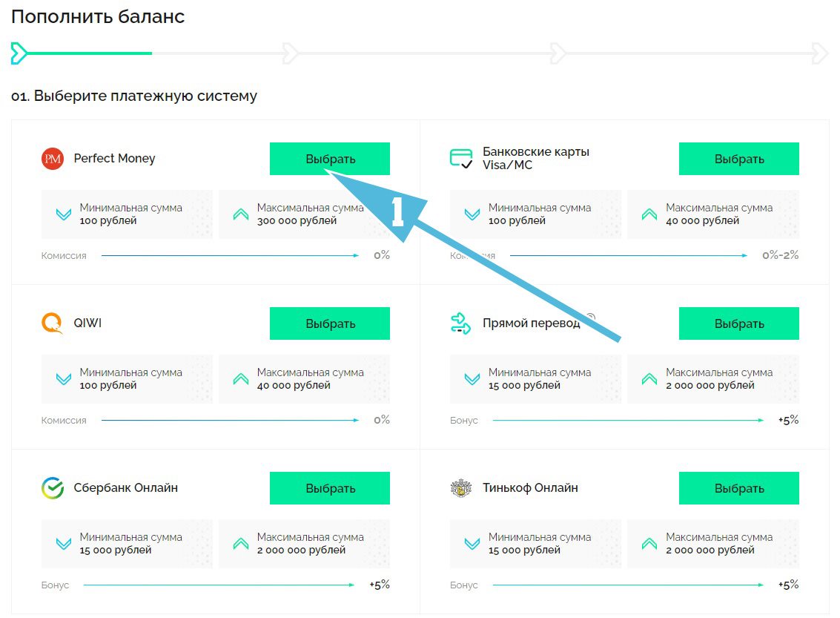
Task: Click Perfect Money 300 000 рублей maximum
Action: pos(297,221)
